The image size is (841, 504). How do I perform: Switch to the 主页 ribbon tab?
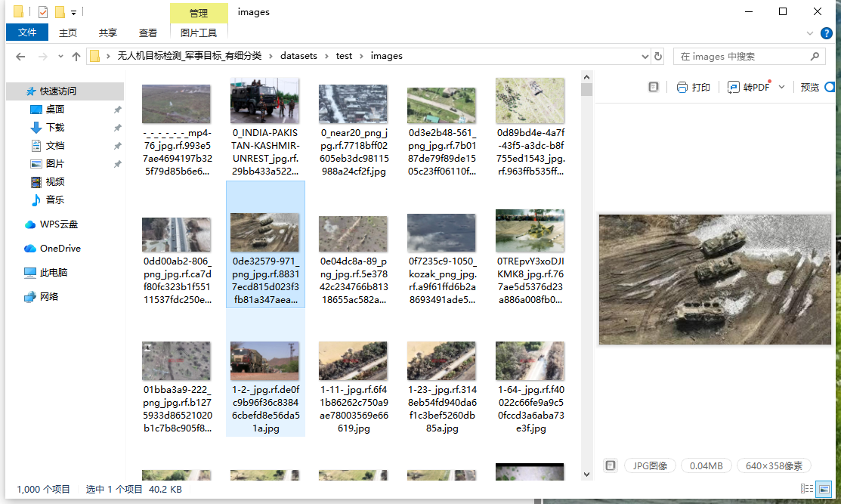(67, 32)
